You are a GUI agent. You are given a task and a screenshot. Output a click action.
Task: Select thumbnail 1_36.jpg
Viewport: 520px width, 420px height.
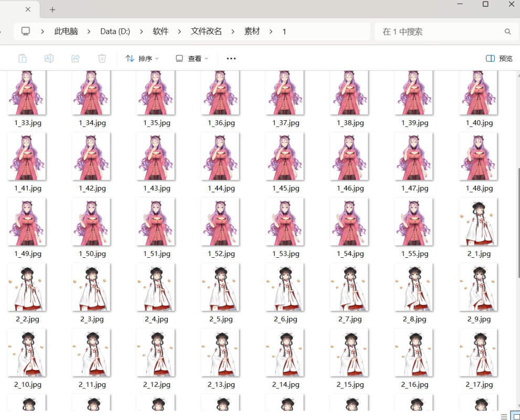pyautogui.click(x=220, y=92)
